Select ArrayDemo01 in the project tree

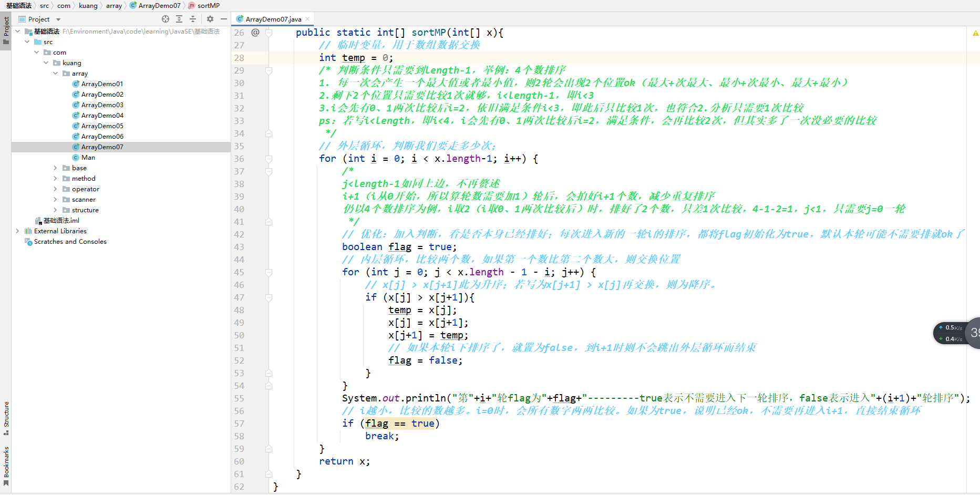(x=102, y=84)
